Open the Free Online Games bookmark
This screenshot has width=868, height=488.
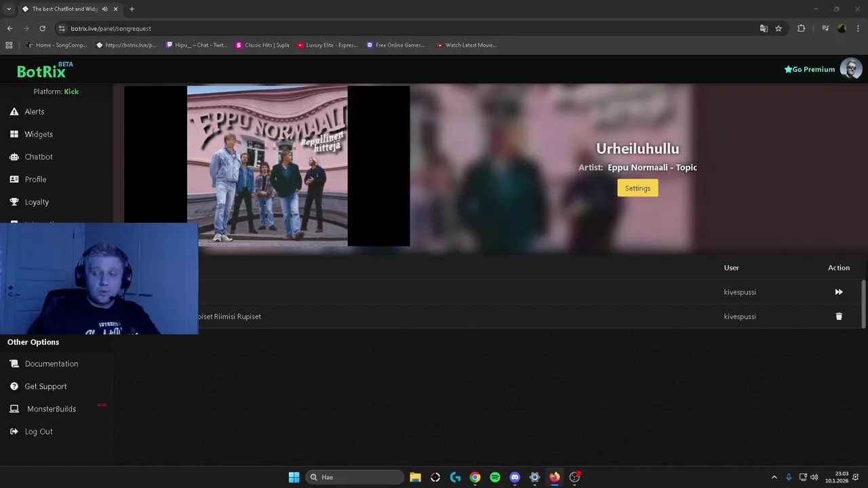[x=396, y=45]
